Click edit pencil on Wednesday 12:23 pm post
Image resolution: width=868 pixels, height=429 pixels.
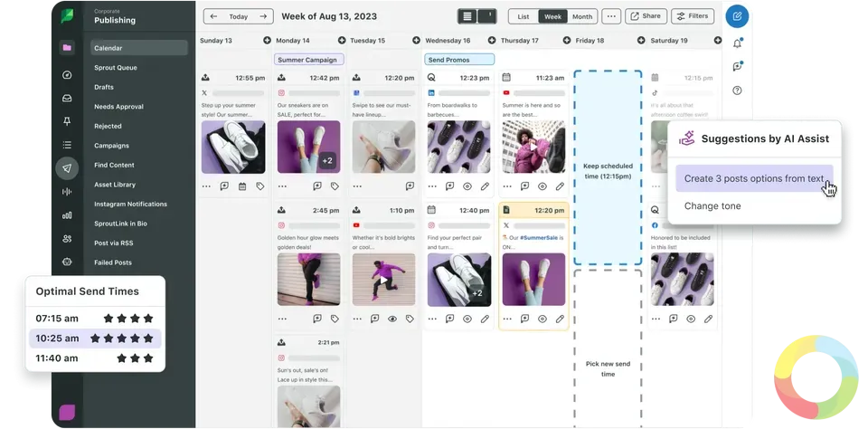(485, 186)
